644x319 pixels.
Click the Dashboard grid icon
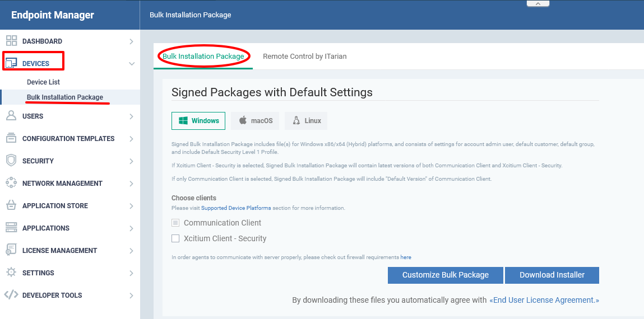coord(12,41)
